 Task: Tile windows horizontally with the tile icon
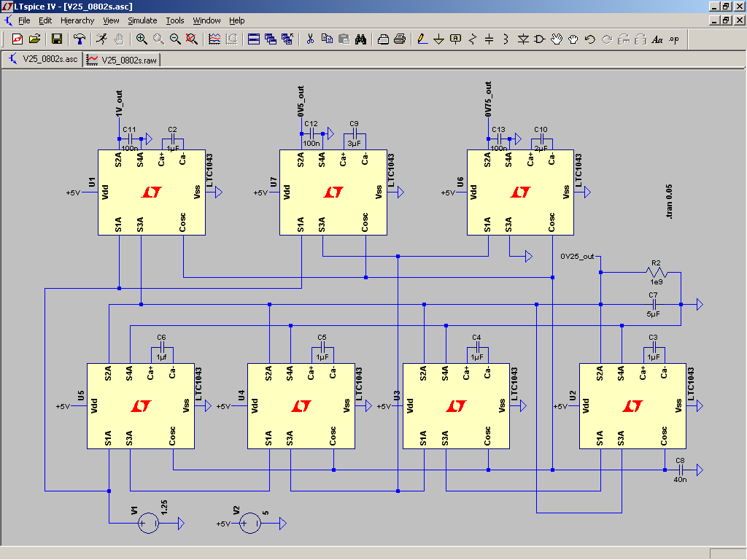253,39
